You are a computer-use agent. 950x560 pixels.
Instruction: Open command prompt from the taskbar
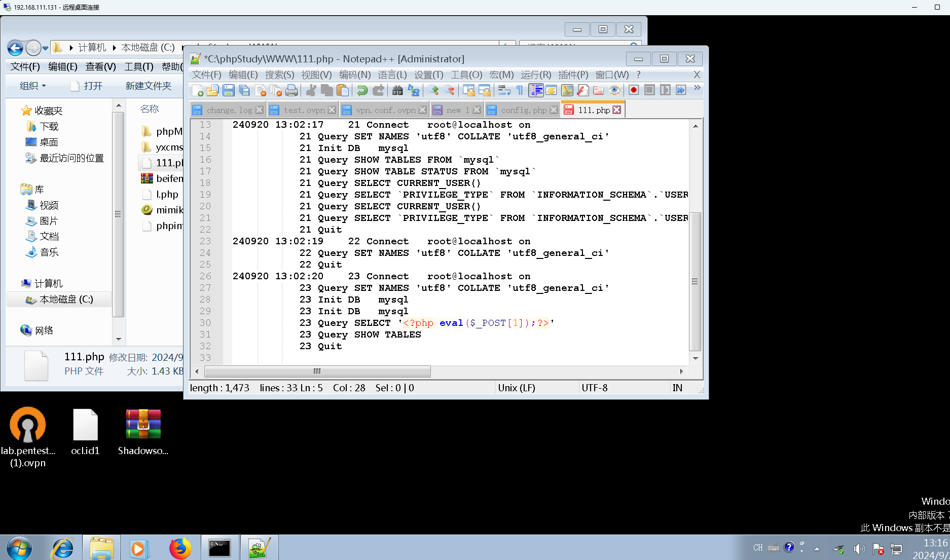point(220,548)
